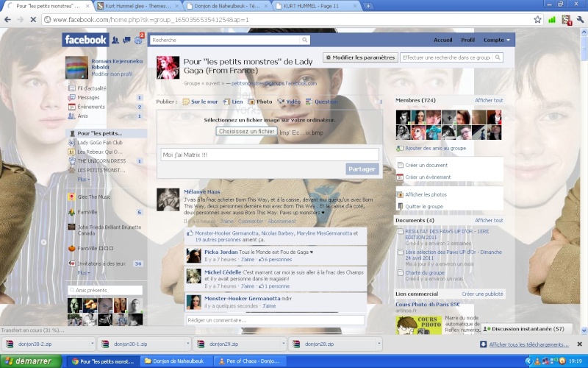This screenshot has width=588, height=368.
Task: Go forward with the browser forward arrow
Action: (21, 20)
